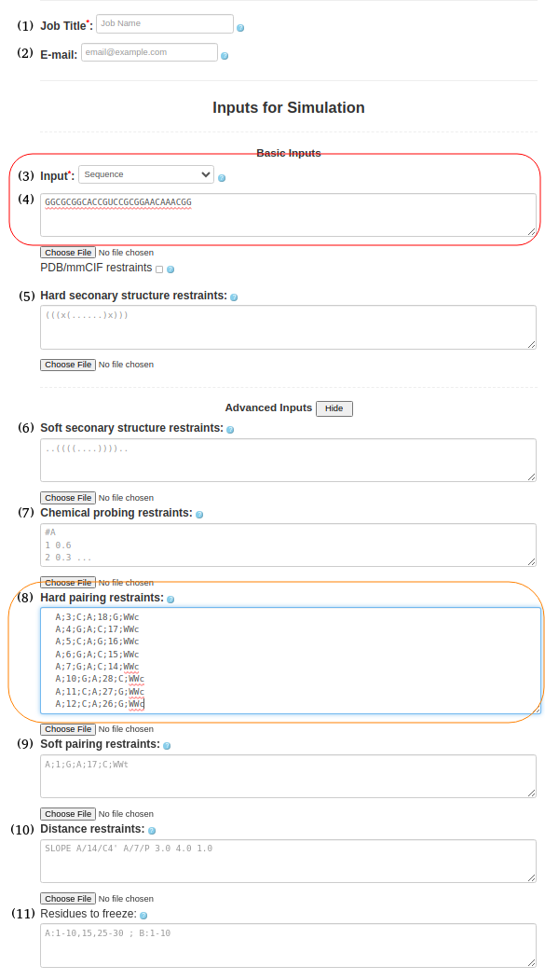Screen dimensions: 545x980
Task: Click help icon for Chemical probing restraints
Action: [x=199, y=515]
